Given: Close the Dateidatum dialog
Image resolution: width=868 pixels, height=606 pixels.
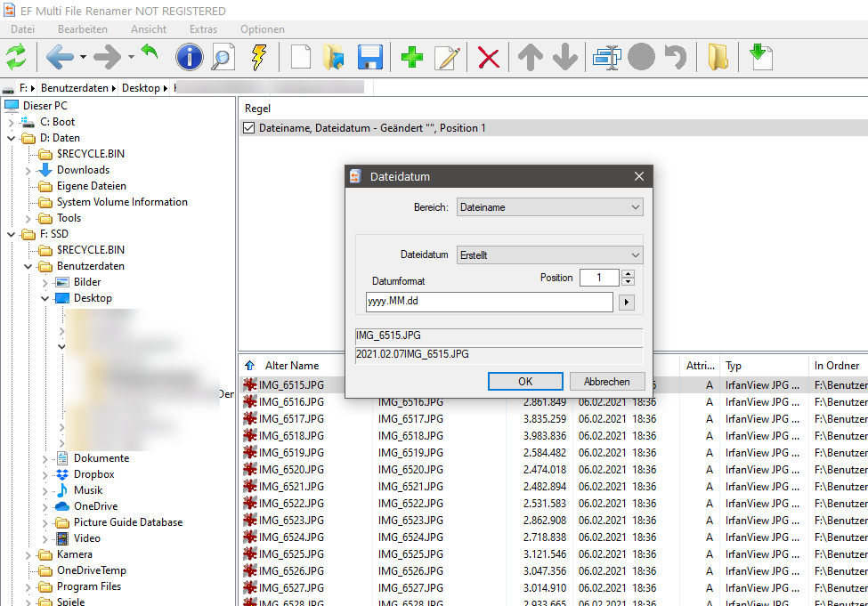Looking at the screenshot, I should [x=639, y=176].
